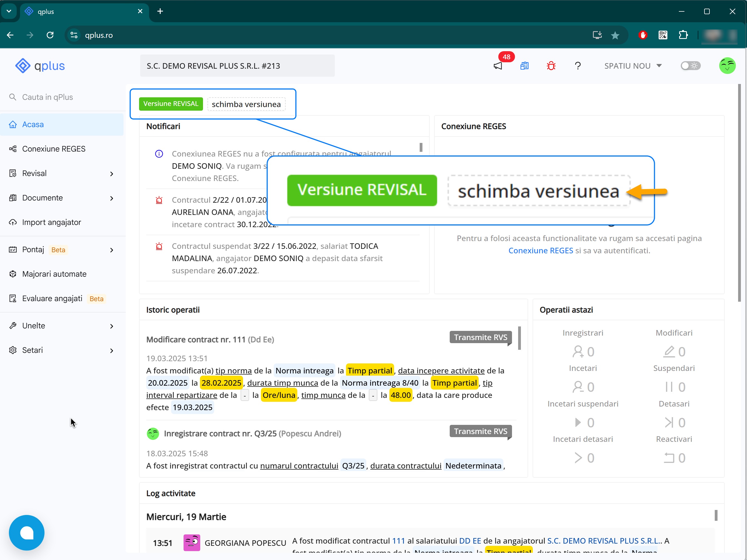Open the announcements megaphone icon
Viewport: 747px width, 560px height.
click(498, 66)
